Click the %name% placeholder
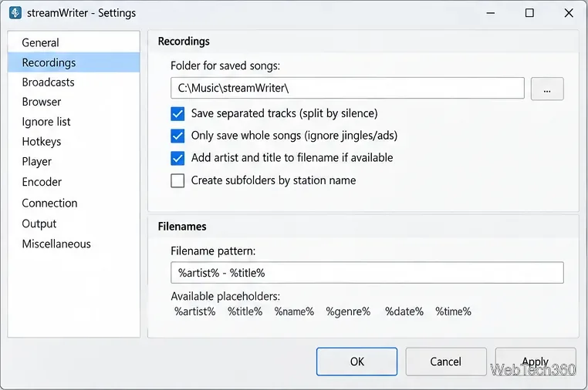Image resolution: width=588 pixels, height=390 pixels. click(294, 311)
